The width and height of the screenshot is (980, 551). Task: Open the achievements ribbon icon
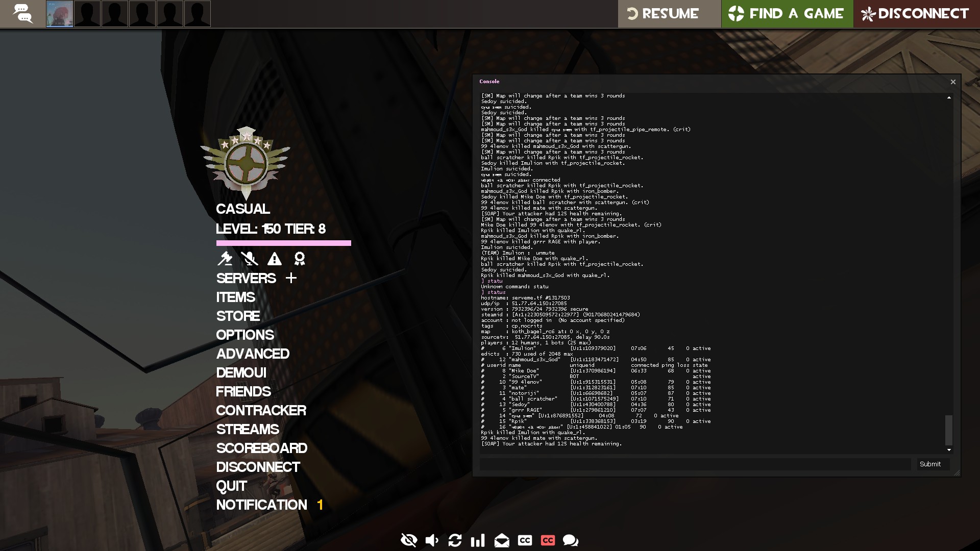[x=300, y=259]
